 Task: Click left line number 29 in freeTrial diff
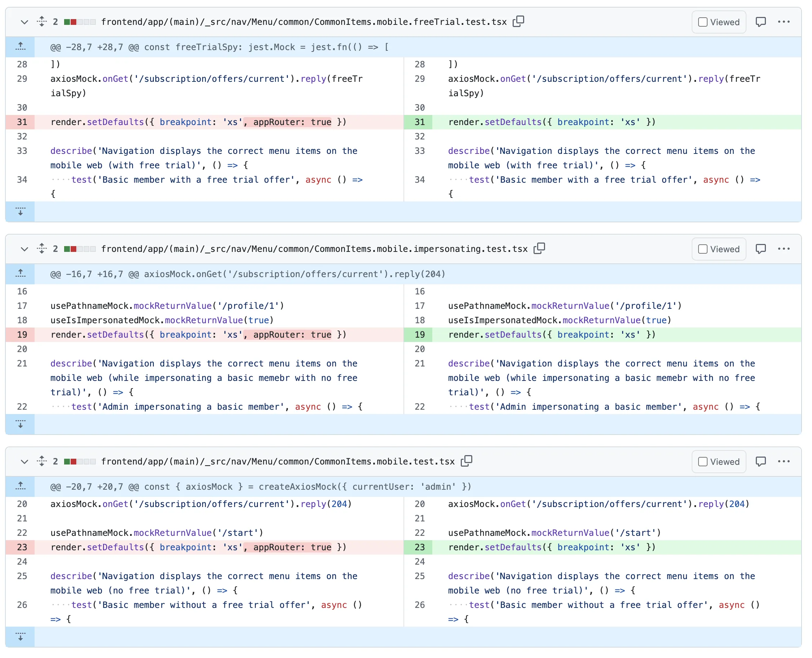click(22, 79)
